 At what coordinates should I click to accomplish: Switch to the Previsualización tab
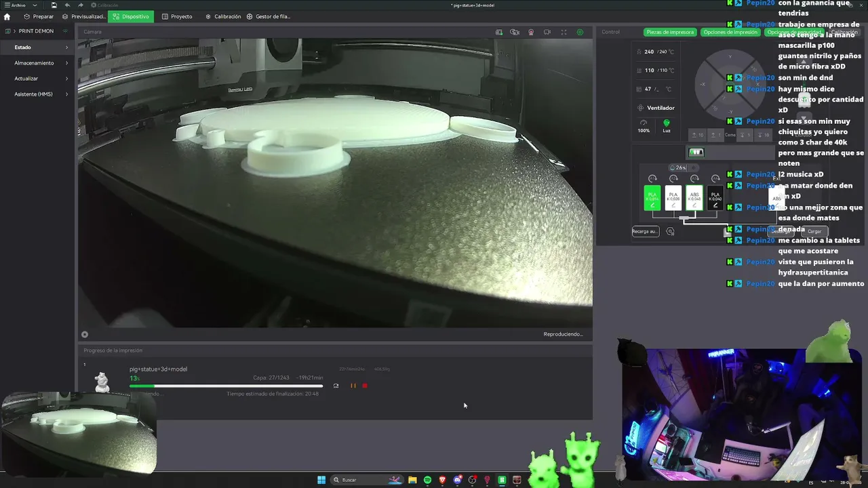83,16
